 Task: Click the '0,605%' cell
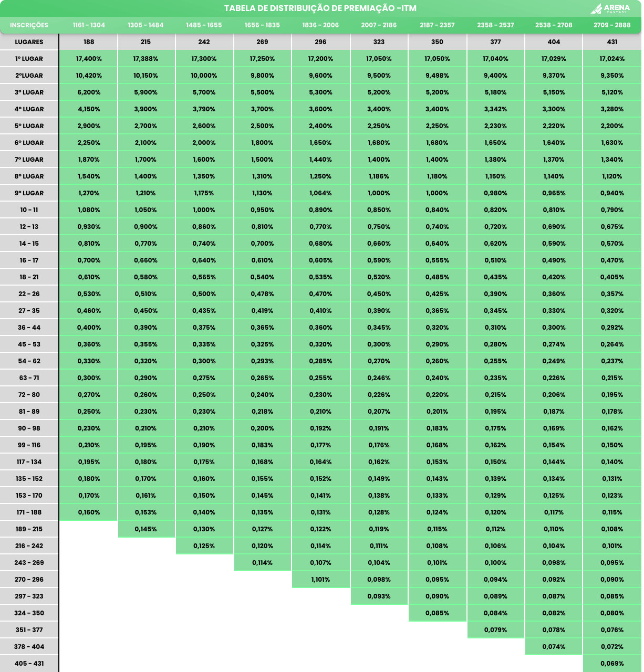[320, 260]
